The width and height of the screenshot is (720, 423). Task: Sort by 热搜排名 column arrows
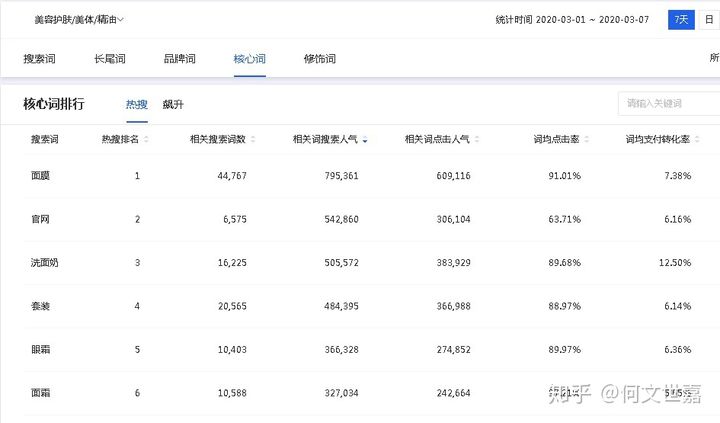(x=147, y=140)
